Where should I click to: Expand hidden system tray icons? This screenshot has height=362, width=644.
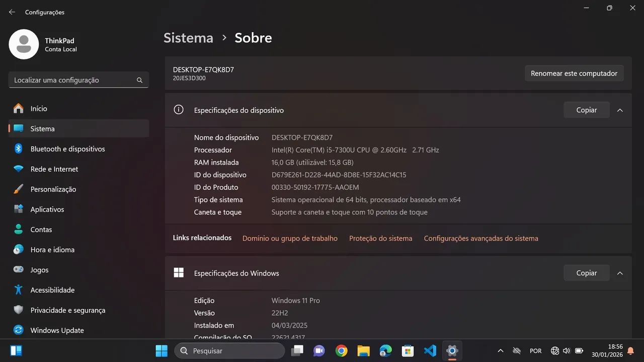point(501,350)
